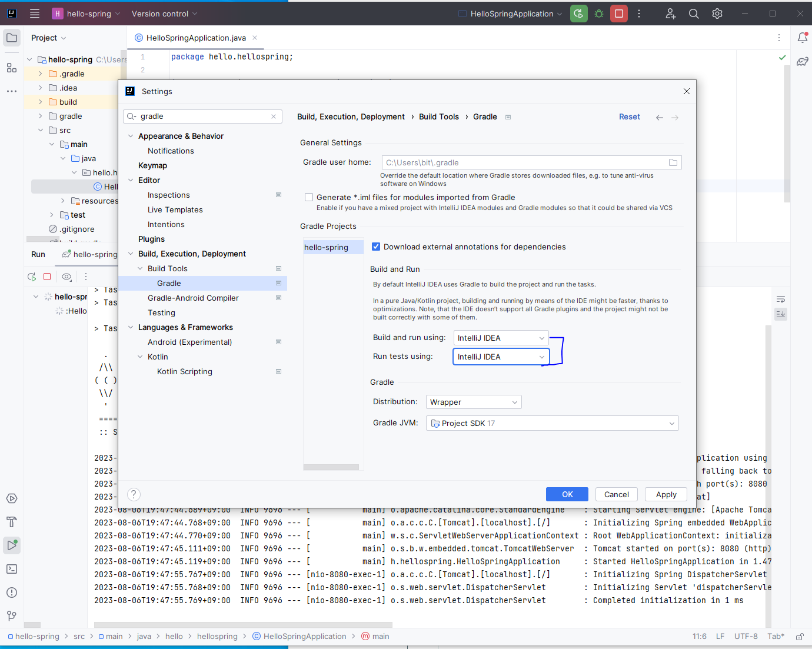
Task: Open Run tests using dropdown
Action: (x=501, y=357)
